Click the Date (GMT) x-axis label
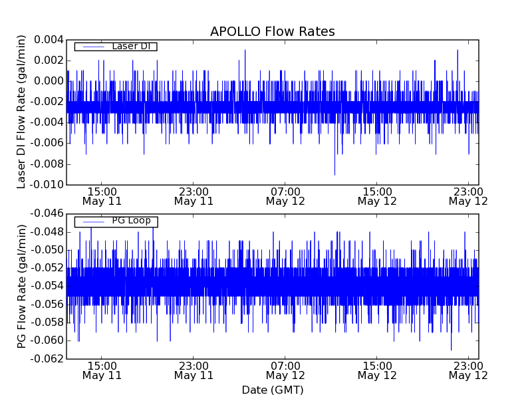 tap(272, 390)
